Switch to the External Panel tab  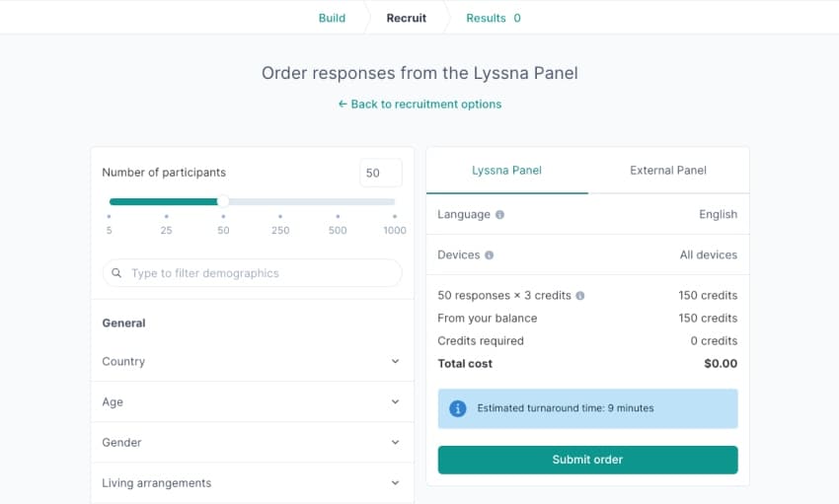668,171
